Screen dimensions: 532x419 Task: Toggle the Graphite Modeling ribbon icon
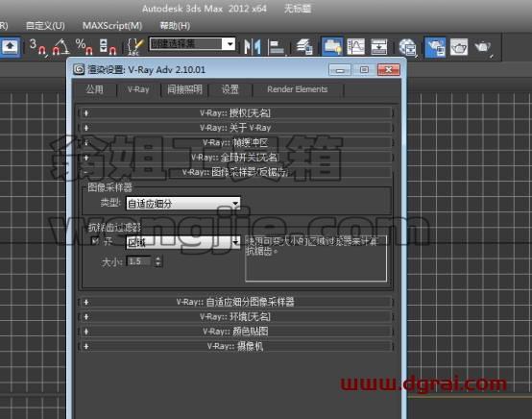[x=332, y=46]
